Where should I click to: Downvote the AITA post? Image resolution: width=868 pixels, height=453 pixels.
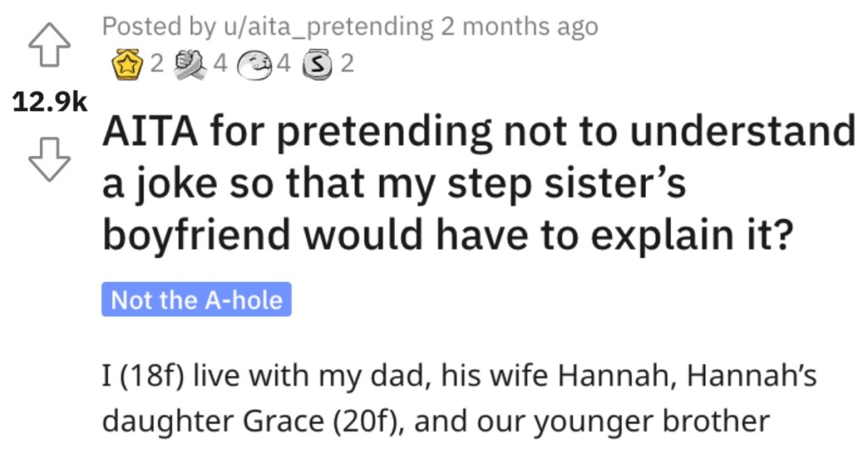pos(49,159)
